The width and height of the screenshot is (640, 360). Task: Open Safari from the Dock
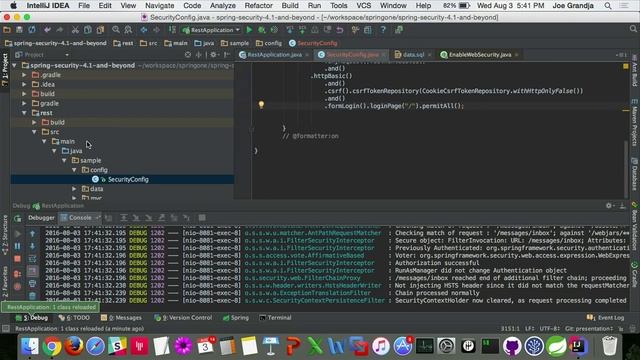click(x=96, y=347)
